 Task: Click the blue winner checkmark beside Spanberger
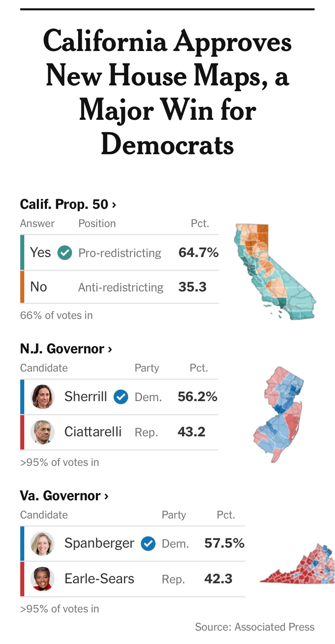pyautogui.click(x=148, y=543)
